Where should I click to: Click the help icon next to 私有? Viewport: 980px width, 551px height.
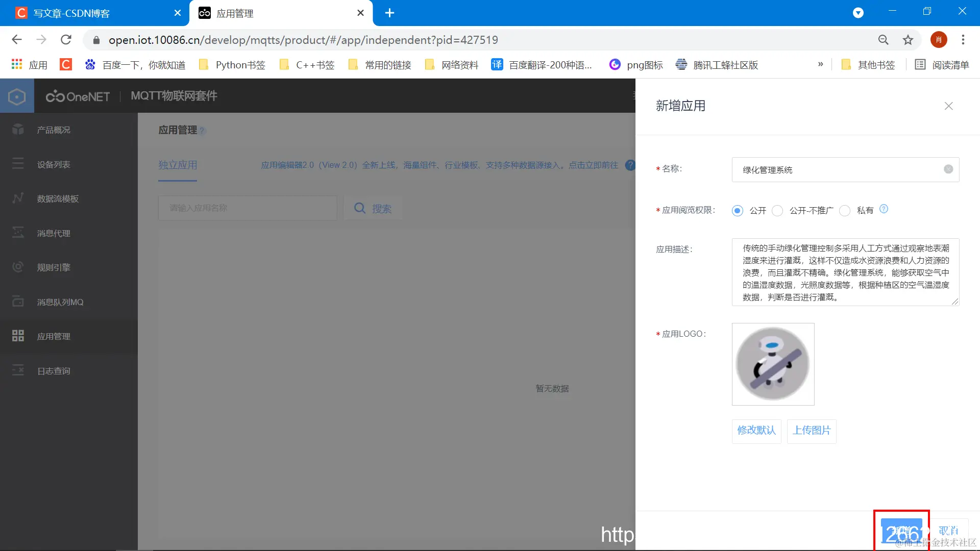[x=884, y=209]
